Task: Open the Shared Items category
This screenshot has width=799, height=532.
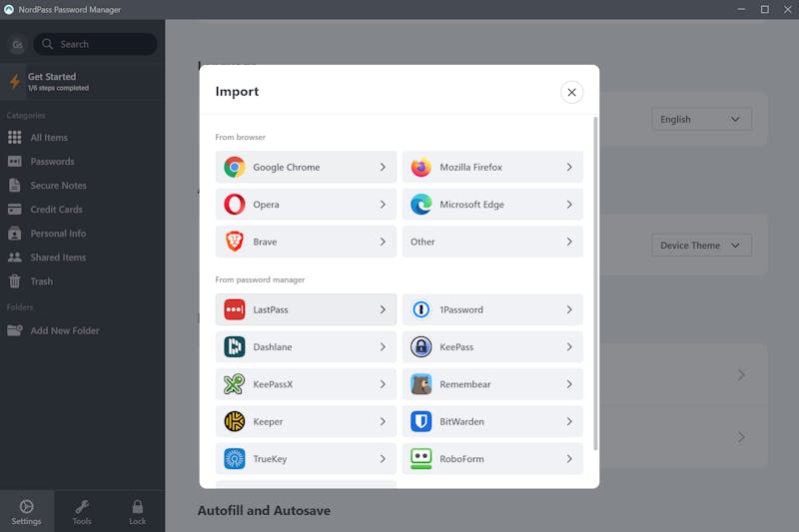Action: pyautogui.click(x=82, y=258)
